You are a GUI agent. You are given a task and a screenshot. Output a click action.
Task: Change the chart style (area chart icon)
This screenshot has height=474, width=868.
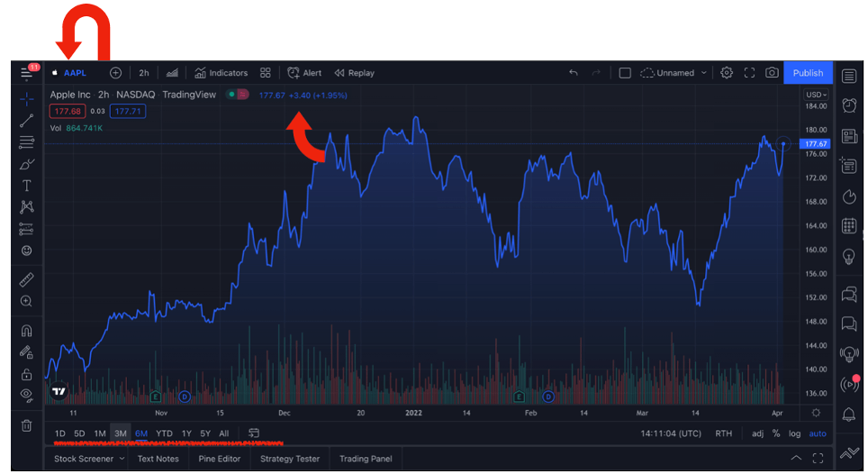[172, 73]
